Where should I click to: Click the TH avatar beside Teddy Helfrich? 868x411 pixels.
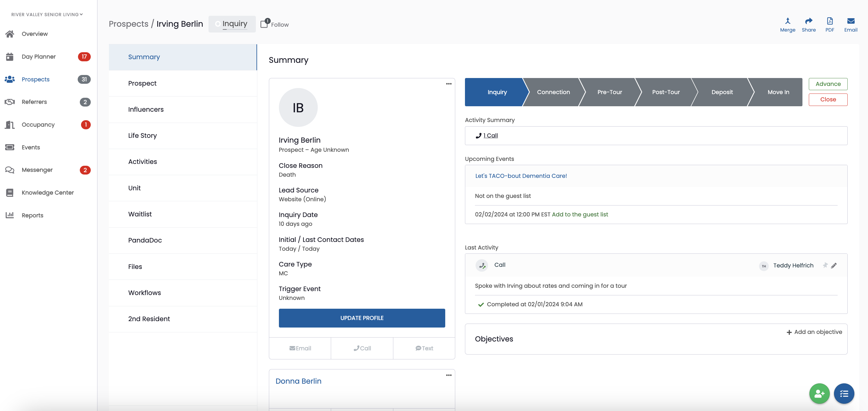[x=764, y=266]
